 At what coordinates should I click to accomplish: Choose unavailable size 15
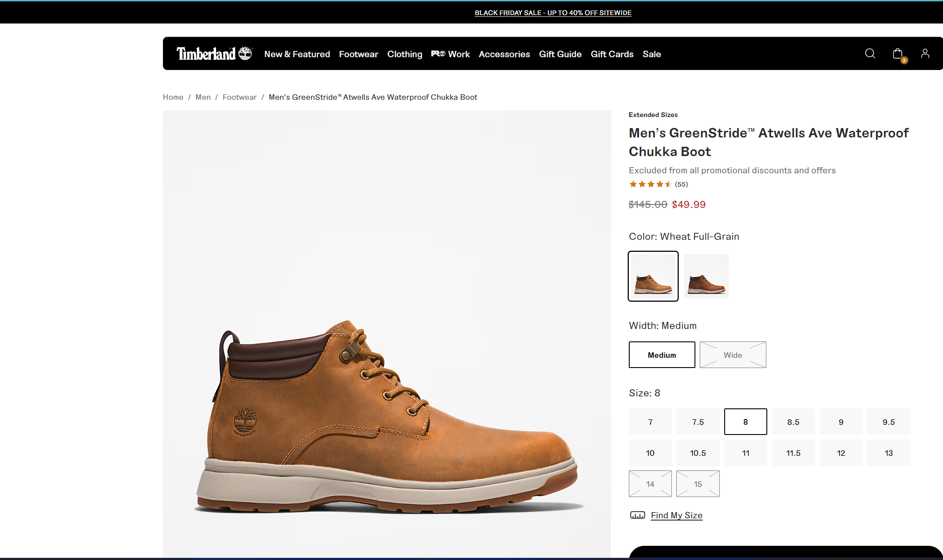point(698,484)
